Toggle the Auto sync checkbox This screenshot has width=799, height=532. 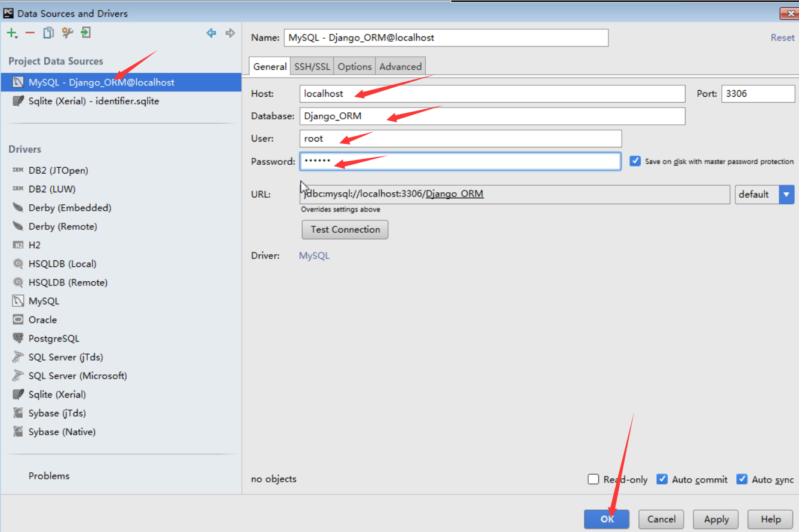(742, 479)
